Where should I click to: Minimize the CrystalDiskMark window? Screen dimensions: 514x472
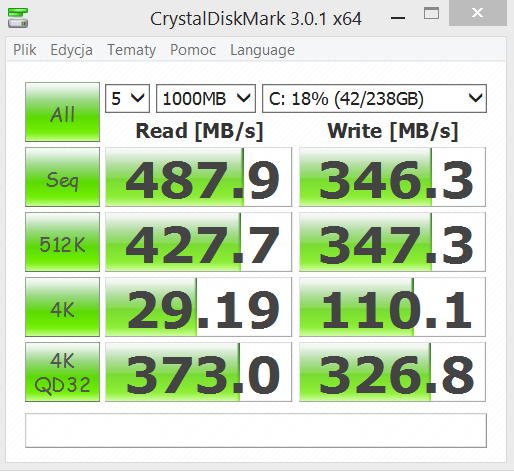[x=398, y=17]
